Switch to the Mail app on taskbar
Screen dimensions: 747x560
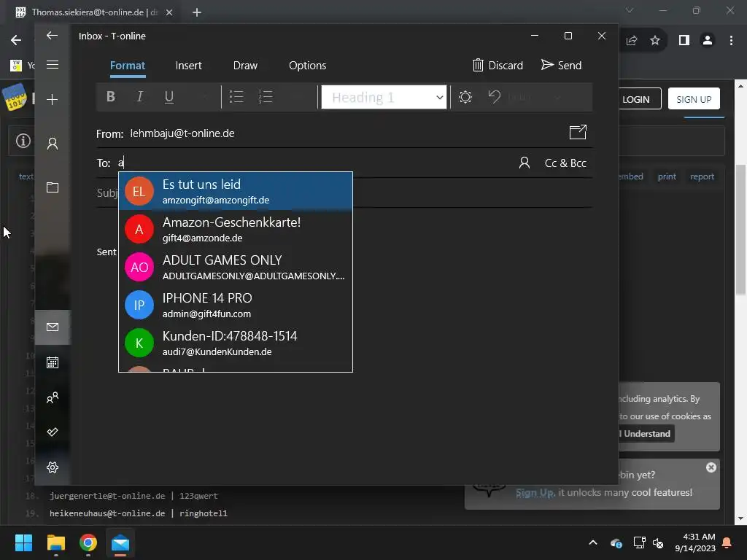pos(120,542)
